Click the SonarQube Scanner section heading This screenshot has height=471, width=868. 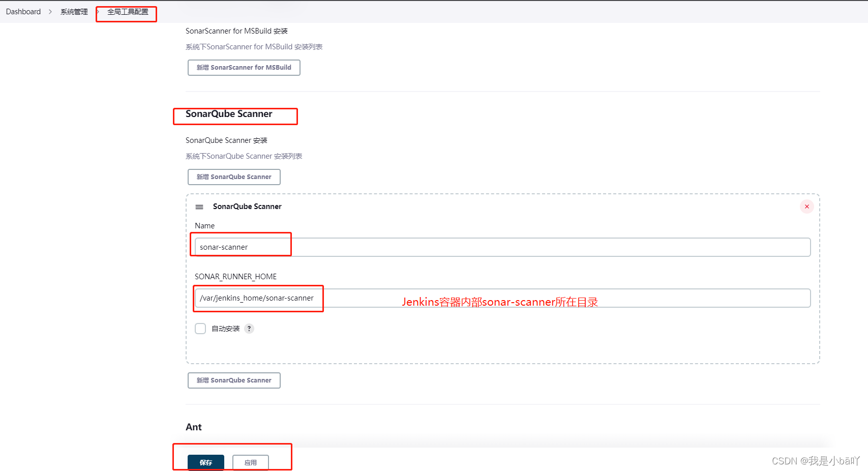point(229,114)
